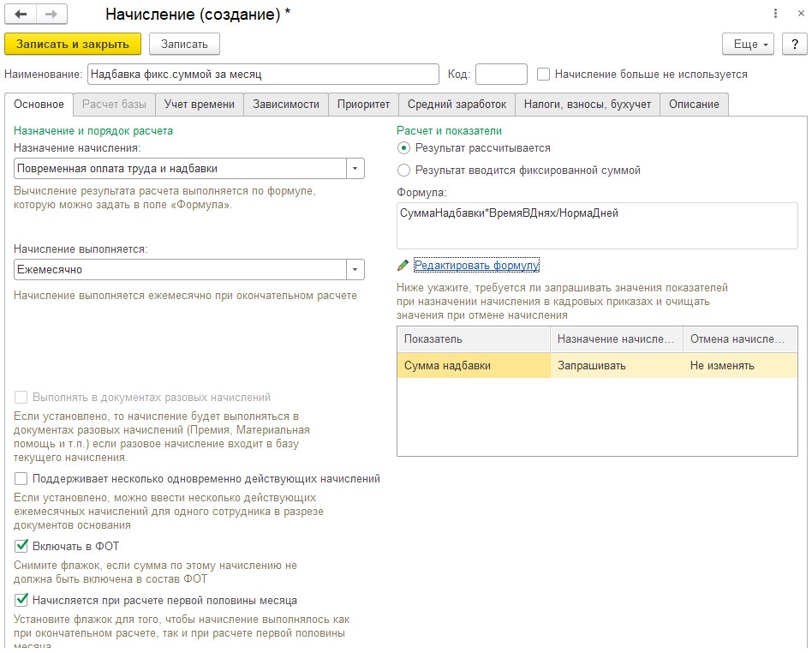Open the three-dot options menu icon
Viewport: 812px width, 653px height.
[775, 14]
